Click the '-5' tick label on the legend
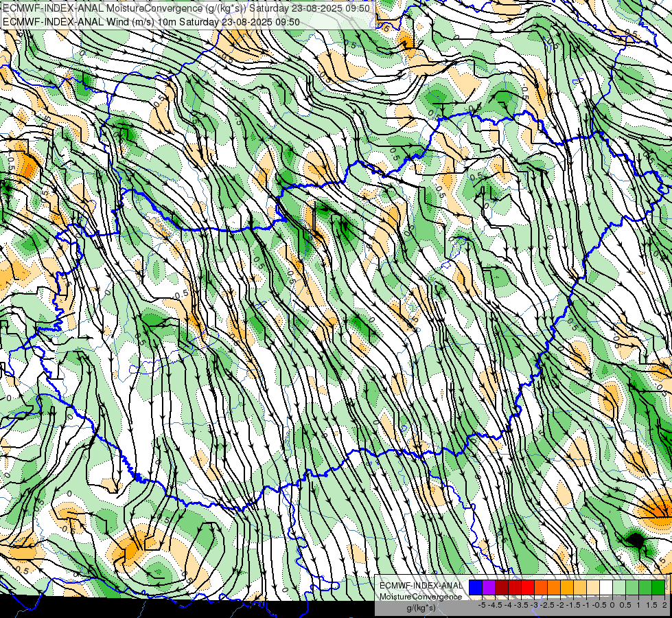The height and width of the screenshot is (618, 672). (482, 605)
